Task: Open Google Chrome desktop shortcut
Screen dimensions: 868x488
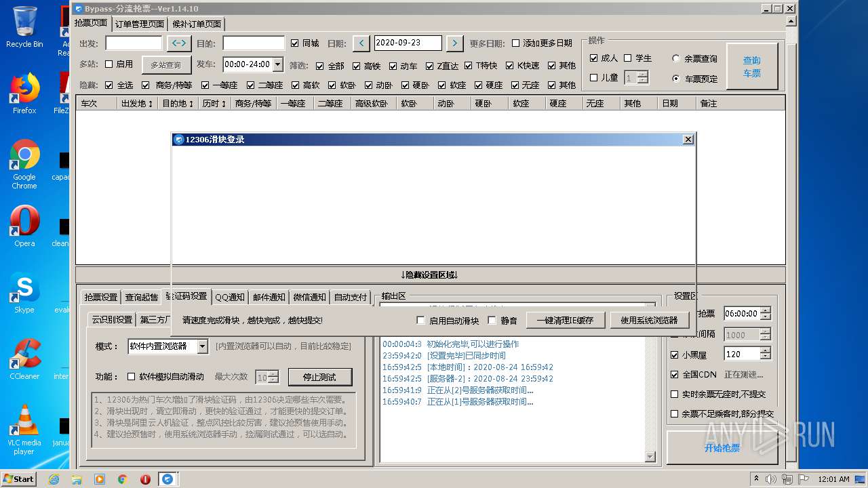Action: [24, 164]
